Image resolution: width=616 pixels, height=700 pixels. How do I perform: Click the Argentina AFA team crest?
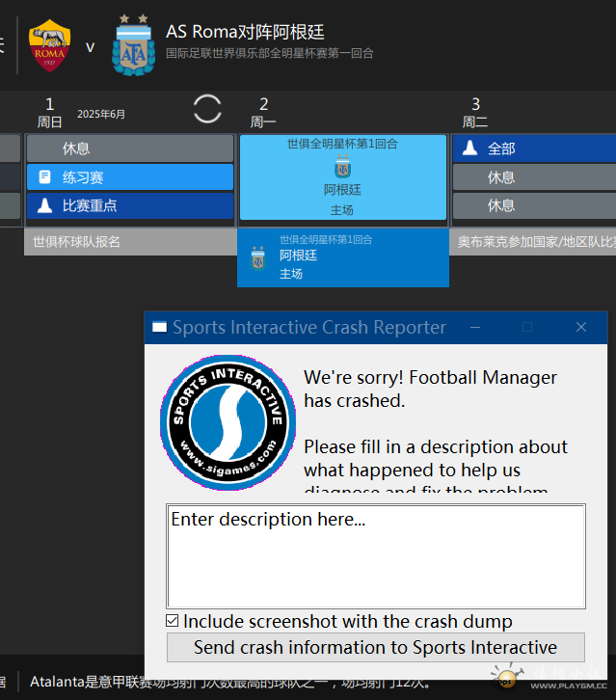tap(132, 45)
